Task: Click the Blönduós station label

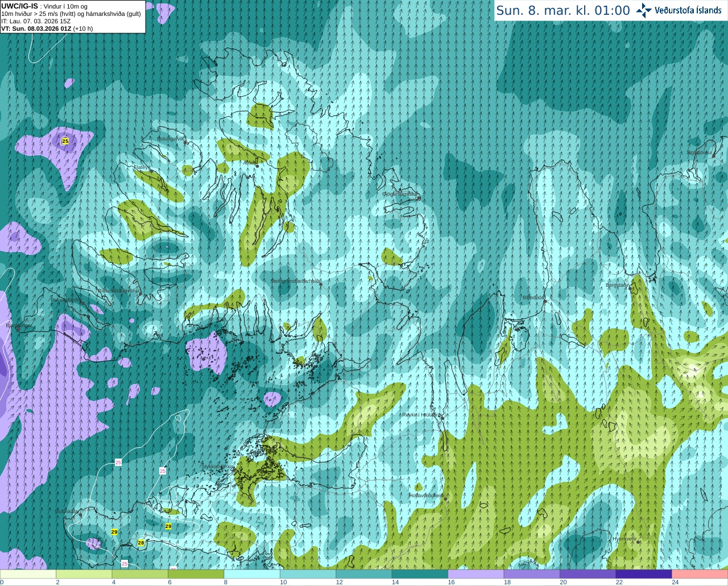Action: click(533, 298)
